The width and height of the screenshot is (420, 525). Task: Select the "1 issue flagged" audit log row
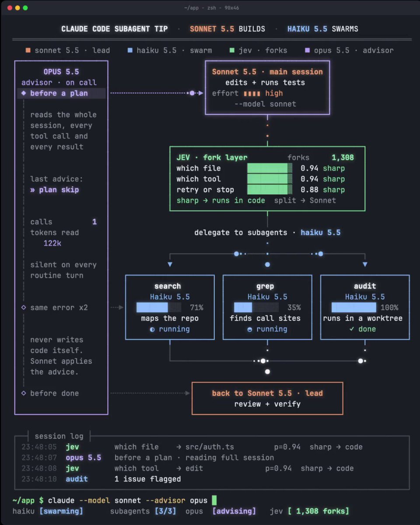(101, 479)
